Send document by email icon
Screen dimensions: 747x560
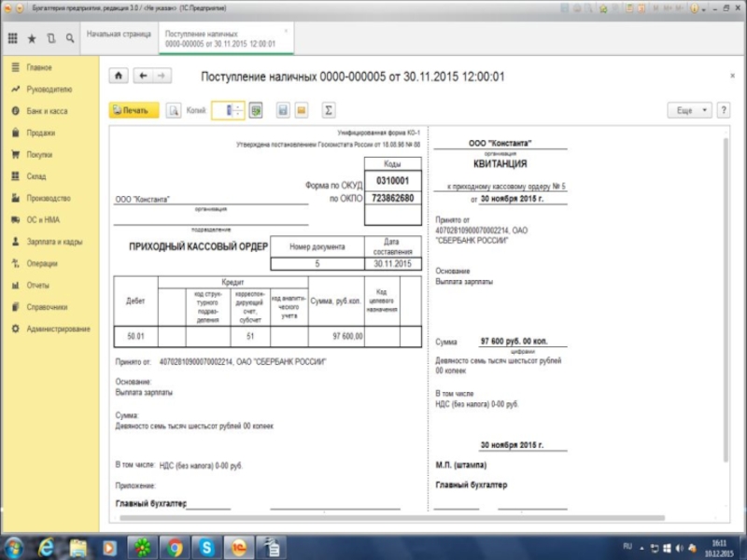(302, 110)
